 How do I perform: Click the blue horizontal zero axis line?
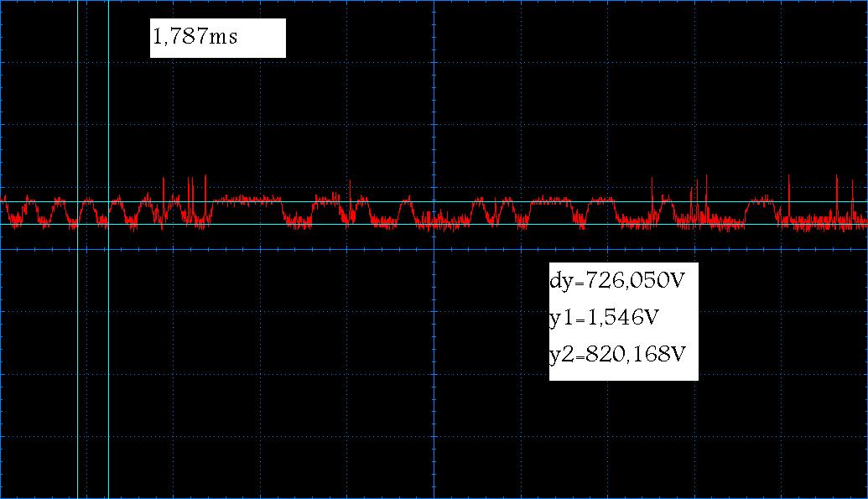252,249
